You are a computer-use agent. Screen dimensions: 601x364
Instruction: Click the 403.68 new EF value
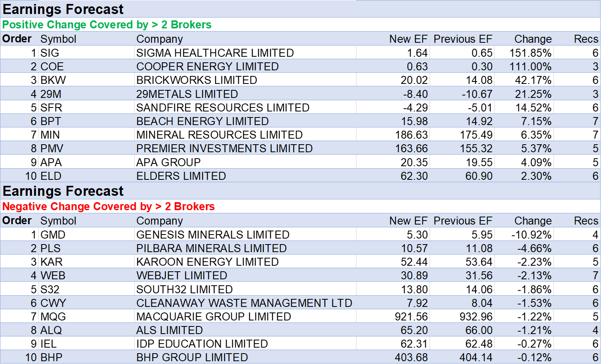[411, 357]
